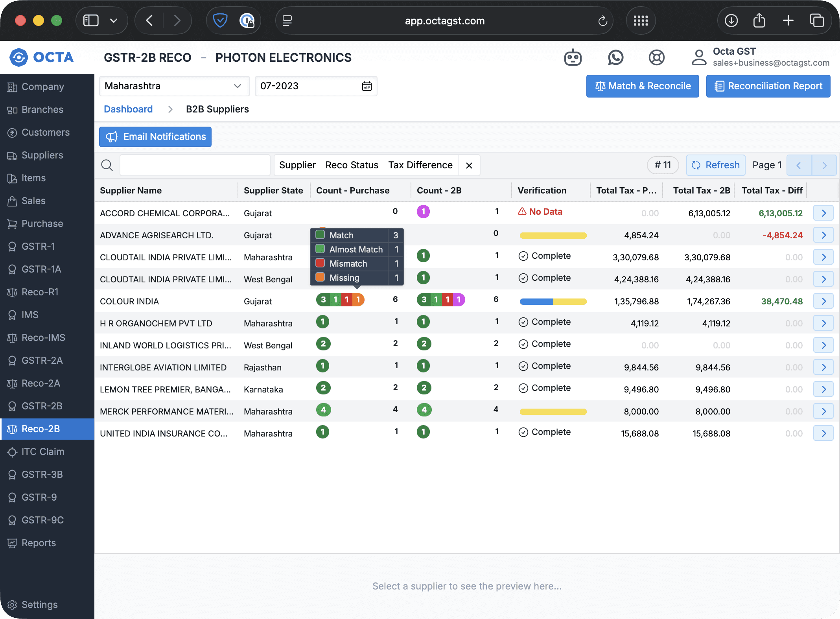Click the search magnifier icon
The width and height of the screenshot is (840, 619).
[x=107, y=165]
